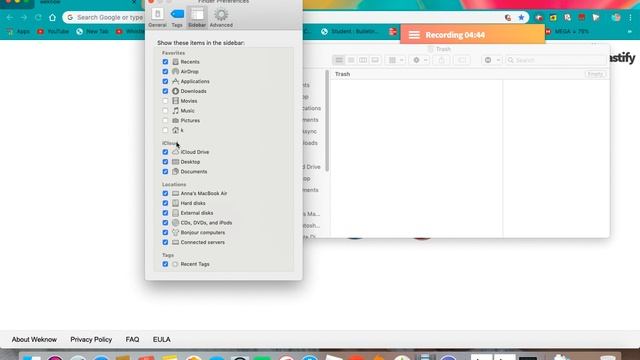Click the Recents clock icon
The width and height of the screenshot is (640, 360).
(x=176, y=62)
